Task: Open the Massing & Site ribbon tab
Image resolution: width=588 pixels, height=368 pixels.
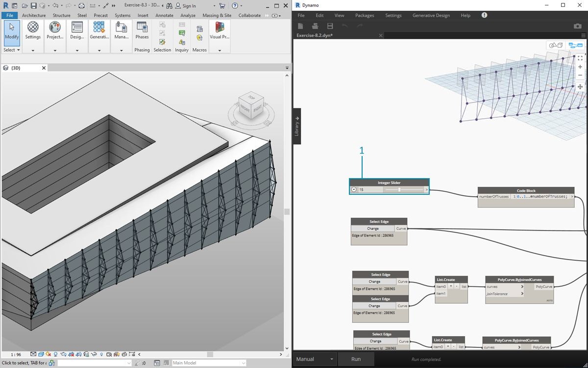Action: (217, 15)
